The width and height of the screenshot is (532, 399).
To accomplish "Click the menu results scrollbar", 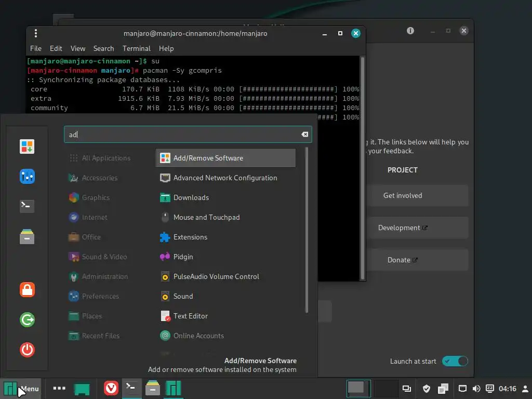I will (307, 230).
